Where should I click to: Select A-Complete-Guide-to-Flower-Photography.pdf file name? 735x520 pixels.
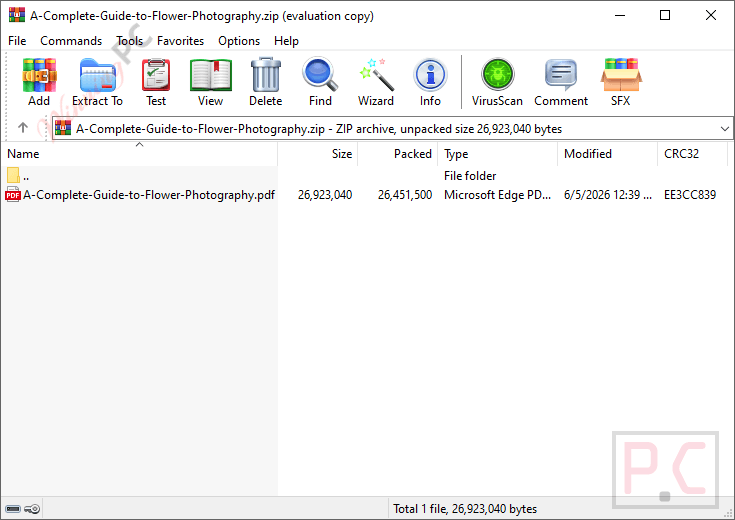(x=149, y=195)
